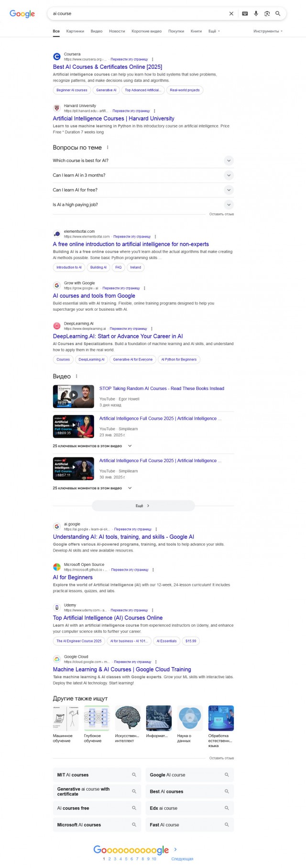Image resolution: width=306 pixels, height=868 pixels.
Task: Click the Introduction to AI chip
Action: click(x=69, y=267)
